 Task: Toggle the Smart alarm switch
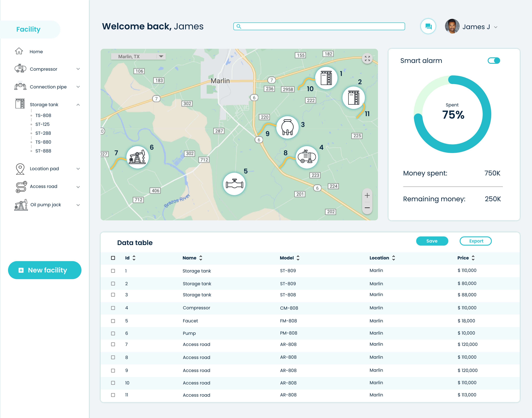tap(494, 60)
